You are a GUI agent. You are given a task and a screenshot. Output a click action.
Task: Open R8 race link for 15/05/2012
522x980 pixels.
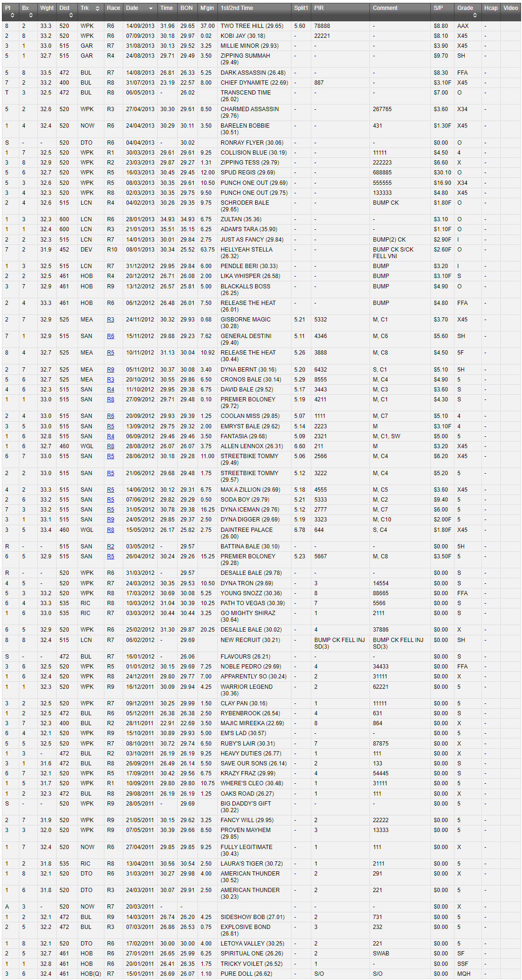click(x=111, y=530)
